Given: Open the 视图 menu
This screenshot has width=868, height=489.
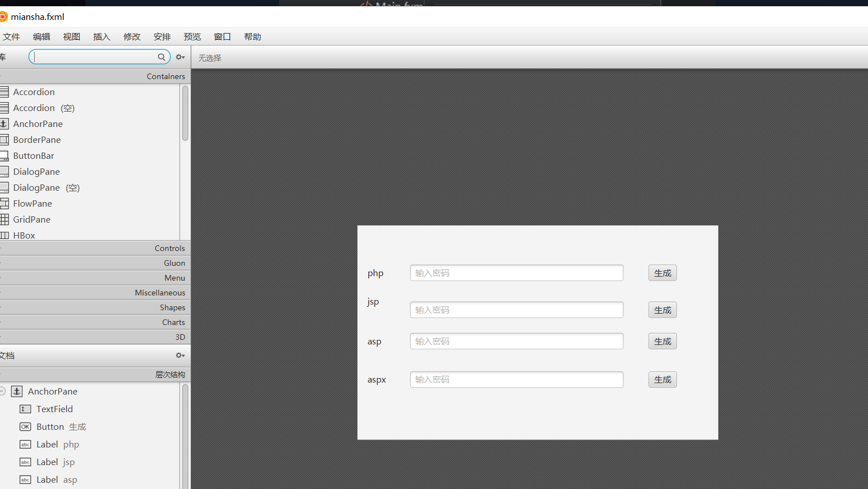Looking at the screenshot, I should [72, 36].
